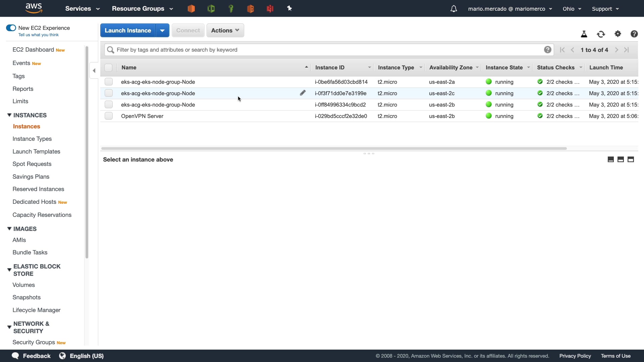Click the edit pencil icon in Name column
The image size is (644, 362).
pos(303,93)
